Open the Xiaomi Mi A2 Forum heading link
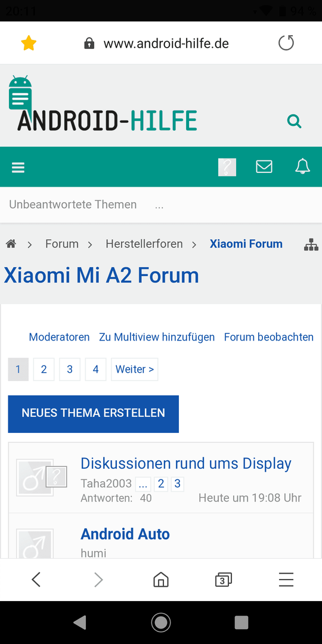The width and height of the screenshot is (322, 644). coord(101,275)
